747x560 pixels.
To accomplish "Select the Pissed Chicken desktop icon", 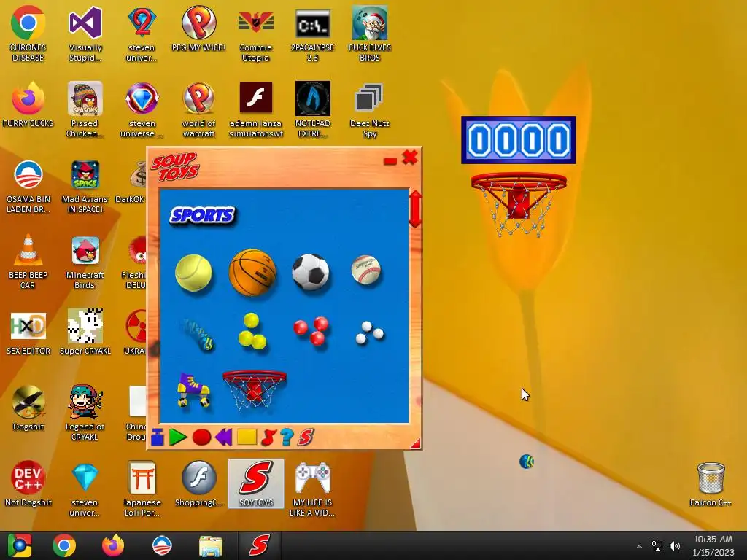I will (x=85, y=110).
